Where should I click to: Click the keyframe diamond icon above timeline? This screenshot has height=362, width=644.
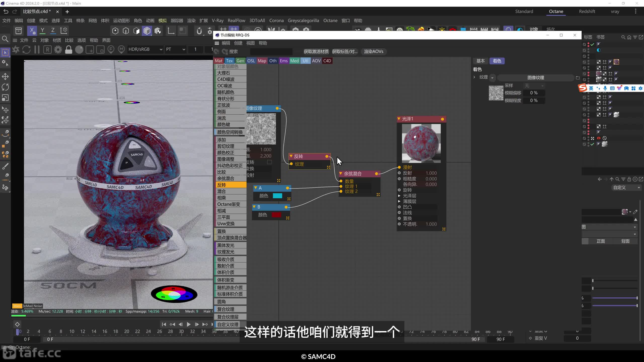click(17, 324)
